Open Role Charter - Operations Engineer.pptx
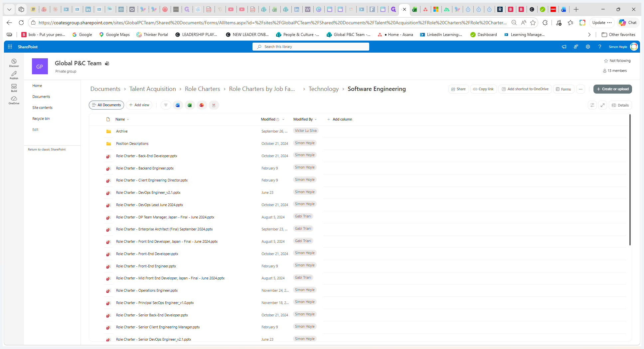The height and width of the screenshot is (349, 644). pos(147,290)
